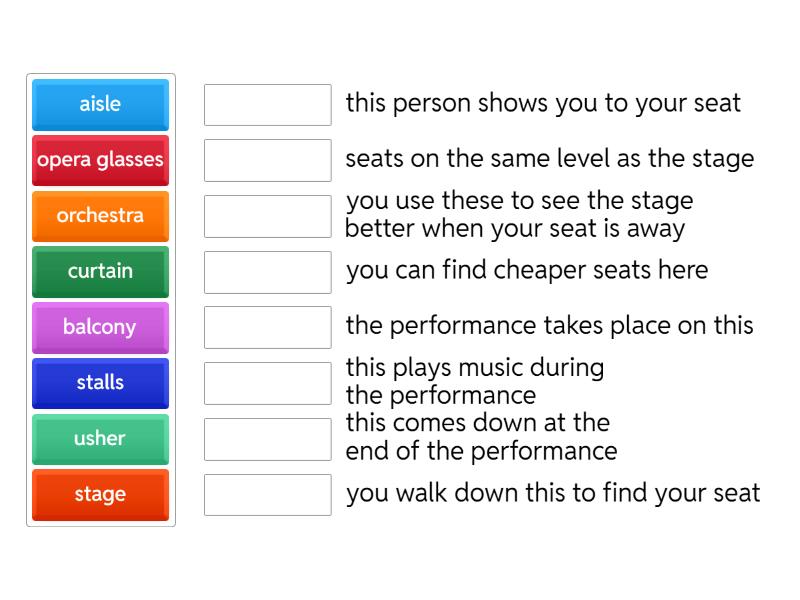Select the green 'curtain' word tile
This screenshot has height=600, width=800.
pos(100,272)
